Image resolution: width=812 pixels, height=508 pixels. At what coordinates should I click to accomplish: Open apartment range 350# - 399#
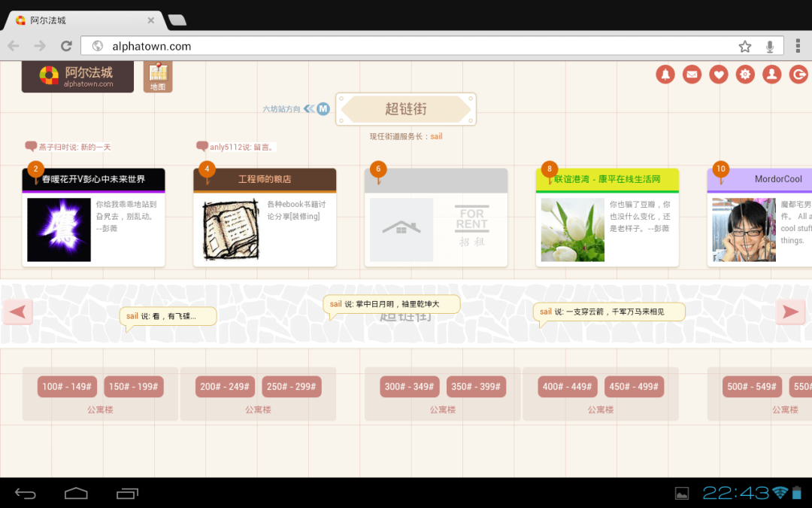[x=476, y=387]
